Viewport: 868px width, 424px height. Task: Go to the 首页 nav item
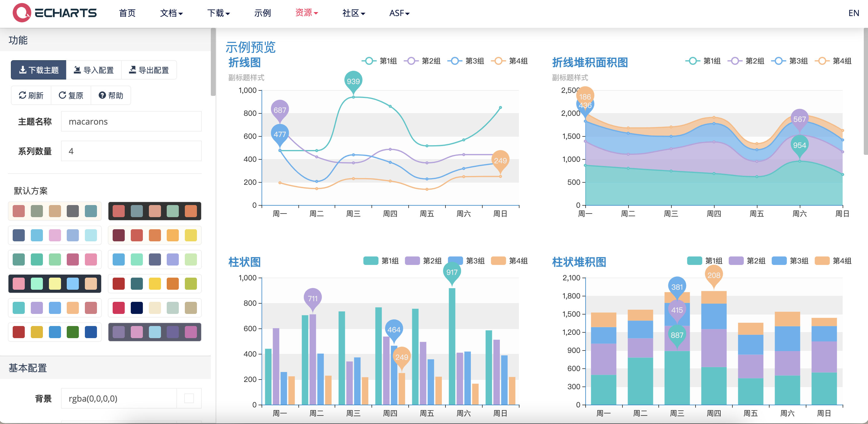127,13
